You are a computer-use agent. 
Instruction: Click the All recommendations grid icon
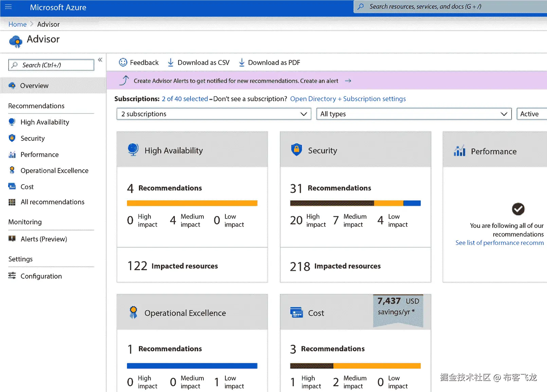(x=12, y=202)
